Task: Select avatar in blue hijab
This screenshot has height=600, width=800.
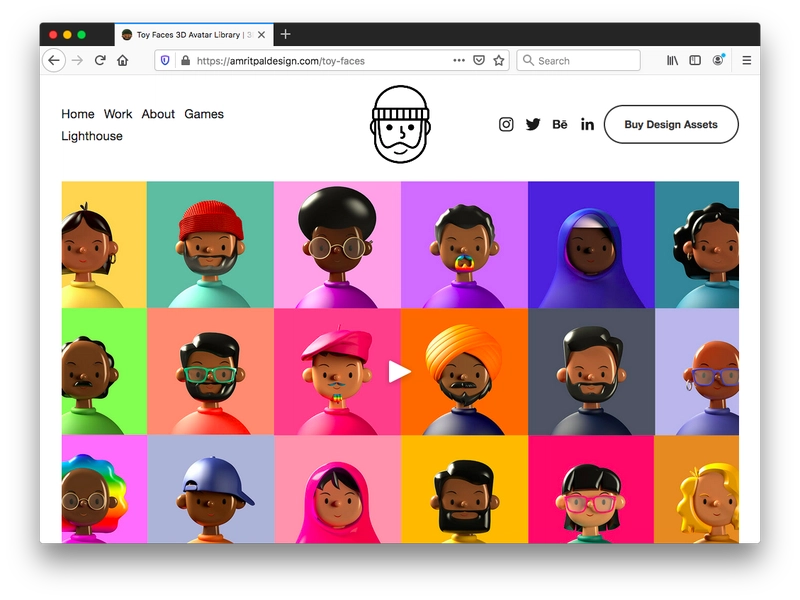Action: [591, 245]
